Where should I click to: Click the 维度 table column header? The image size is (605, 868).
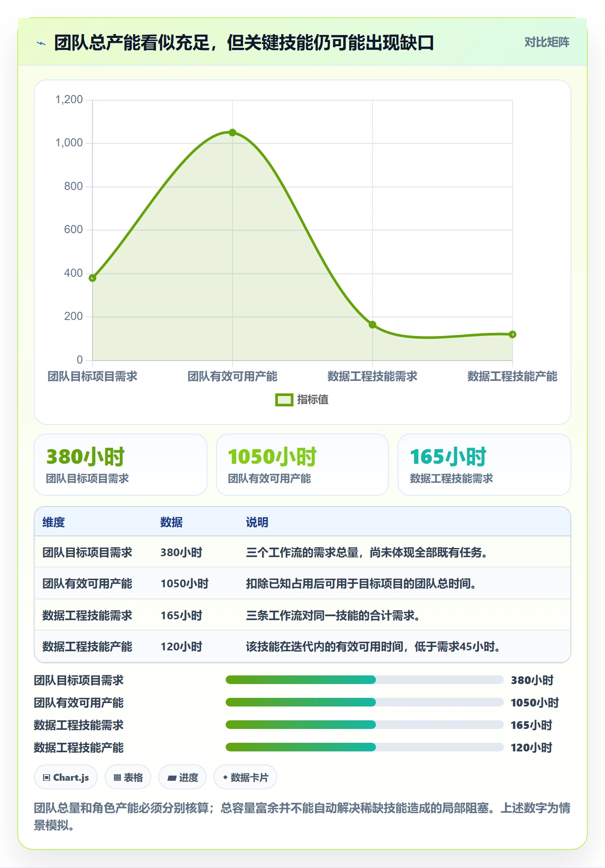[54, 522]
